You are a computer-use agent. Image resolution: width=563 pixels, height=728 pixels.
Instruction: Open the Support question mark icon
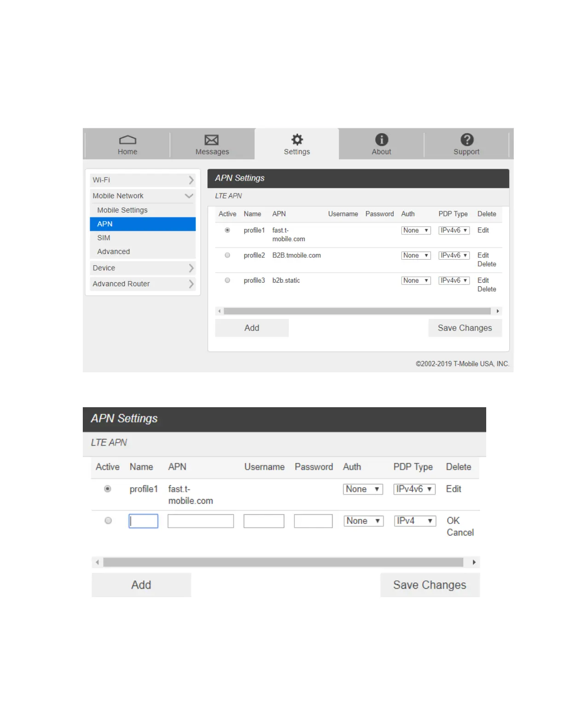[467, 139]
